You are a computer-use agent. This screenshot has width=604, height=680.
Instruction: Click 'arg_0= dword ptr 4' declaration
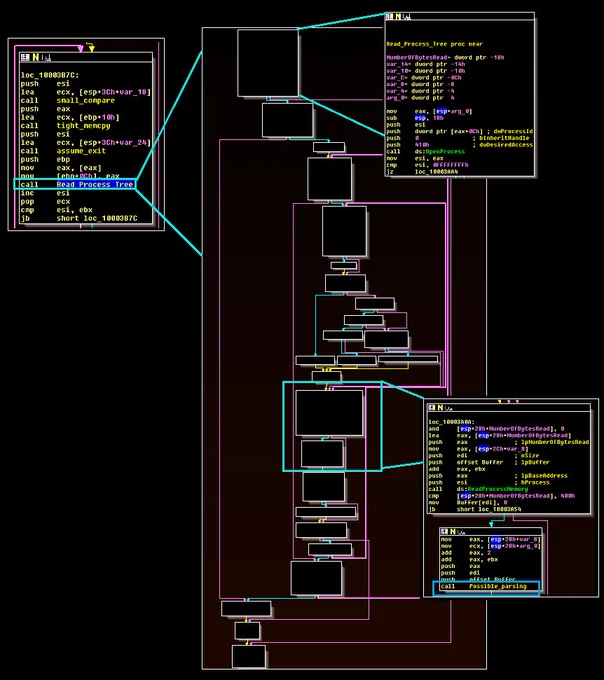pos(420,98)
